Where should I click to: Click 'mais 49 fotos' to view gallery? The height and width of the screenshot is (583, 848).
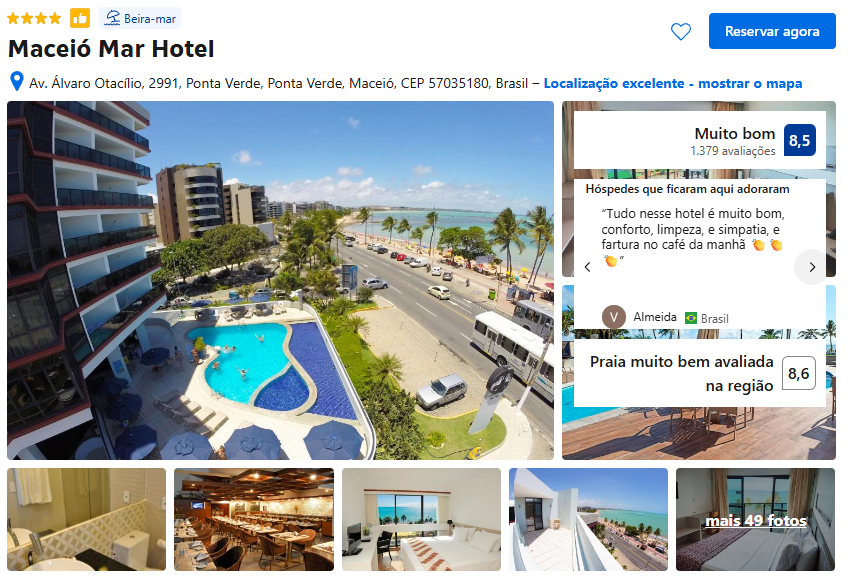[x=756, y=520]
